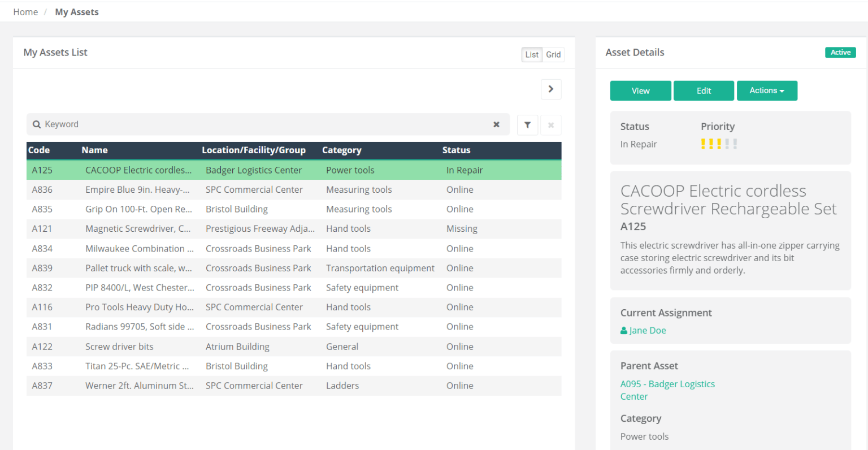
Task: Sort by the Code column header
Action: [38, 150]
